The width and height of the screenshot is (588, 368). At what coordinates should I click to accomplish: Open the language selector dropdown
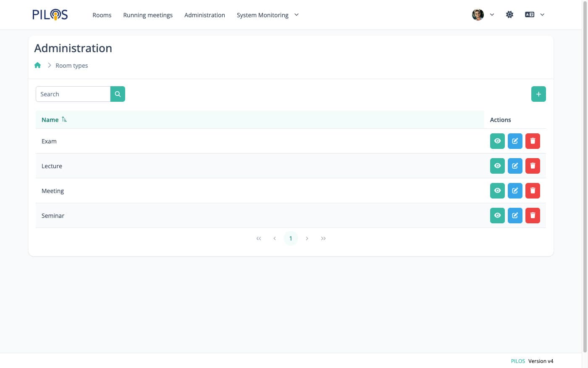[534, 15]
